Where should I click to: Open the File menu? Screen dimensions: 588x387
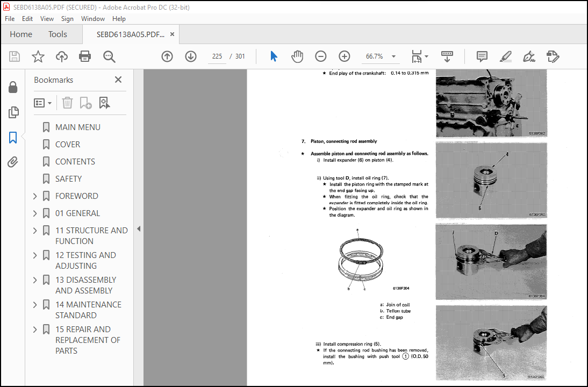click(10, 19)
